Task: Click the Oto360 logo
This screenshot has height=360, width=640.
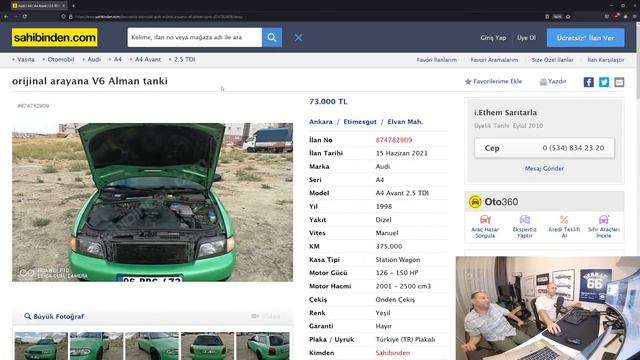Action: tap(493, 202)
